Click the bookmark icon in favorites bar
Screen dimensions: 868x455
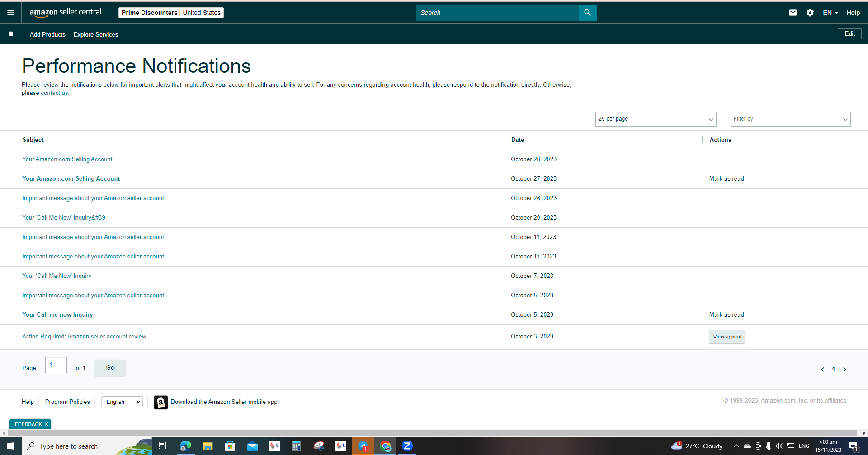pos(11,34)
